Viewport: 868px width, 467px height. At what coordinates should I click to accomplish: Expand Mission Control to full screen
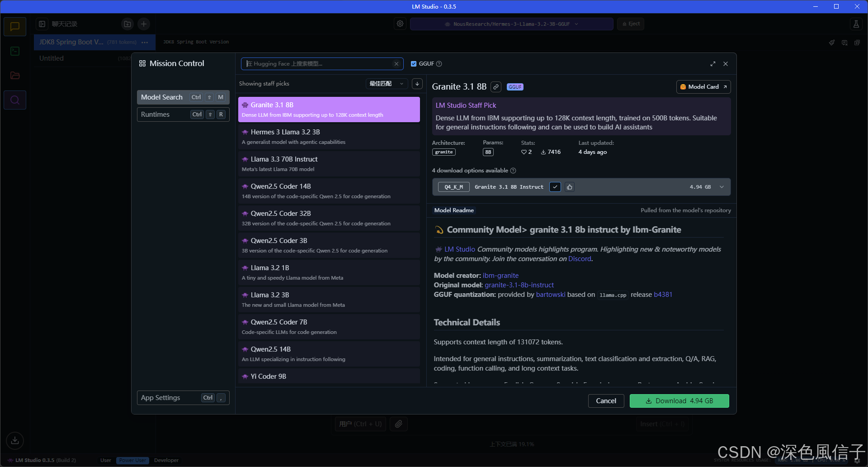(713, 64)
